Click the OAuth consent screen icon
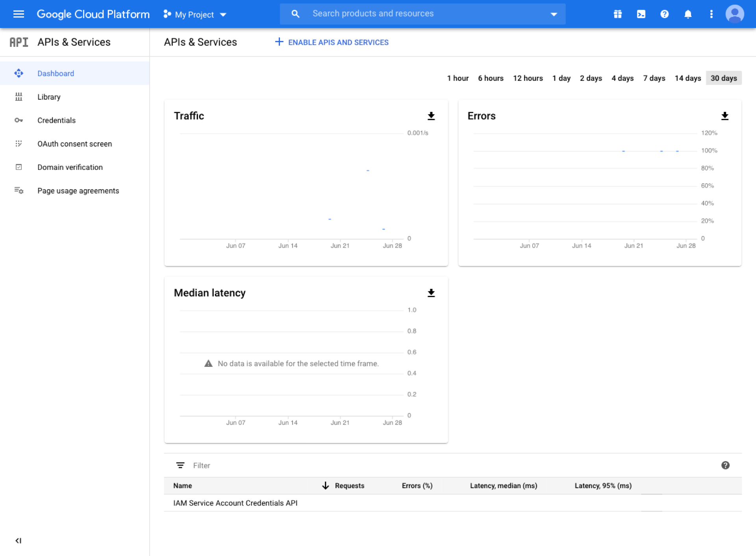This screenshot has height=556, width=756. pyautogui.click(x=19, y=144)
